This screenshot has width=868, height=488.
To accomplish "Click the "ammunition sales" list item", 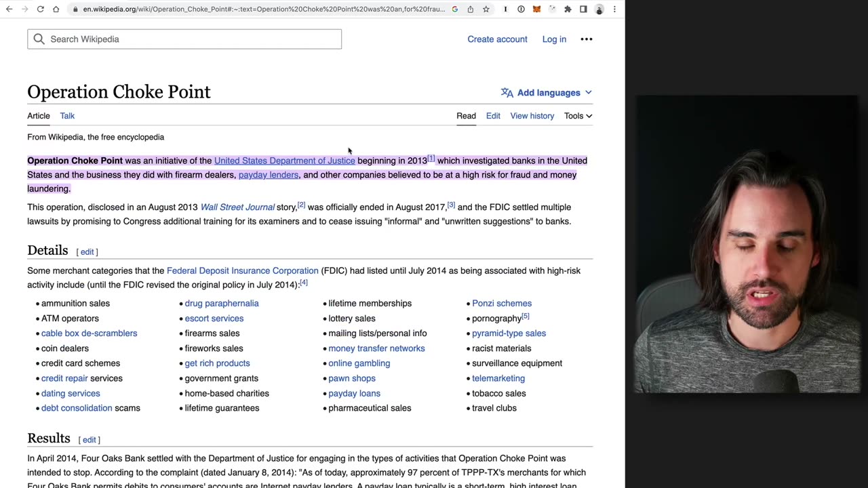I will [75, 304].
